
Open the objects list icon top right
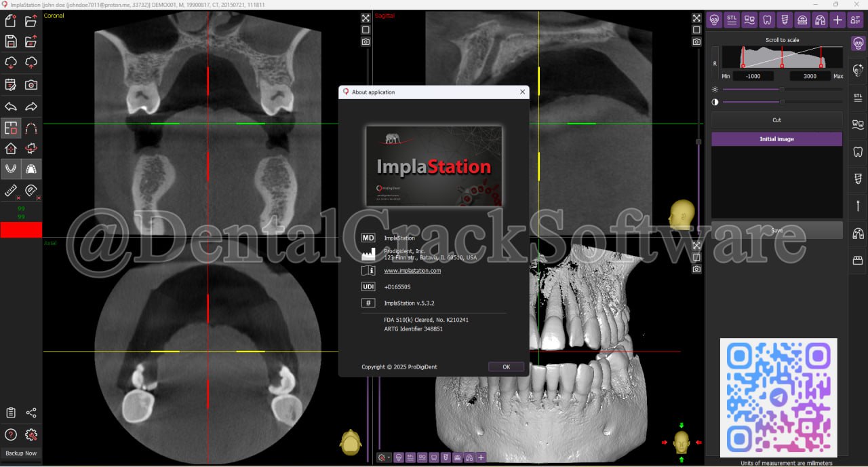tap(855, 20)
